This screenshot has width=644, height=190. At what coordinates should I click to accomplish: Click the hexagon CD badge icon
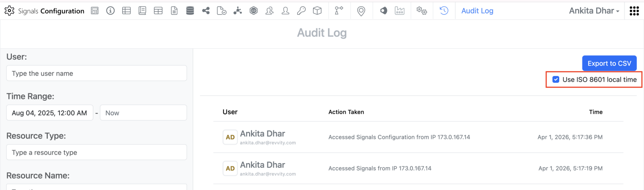click(x=253, y=11)
